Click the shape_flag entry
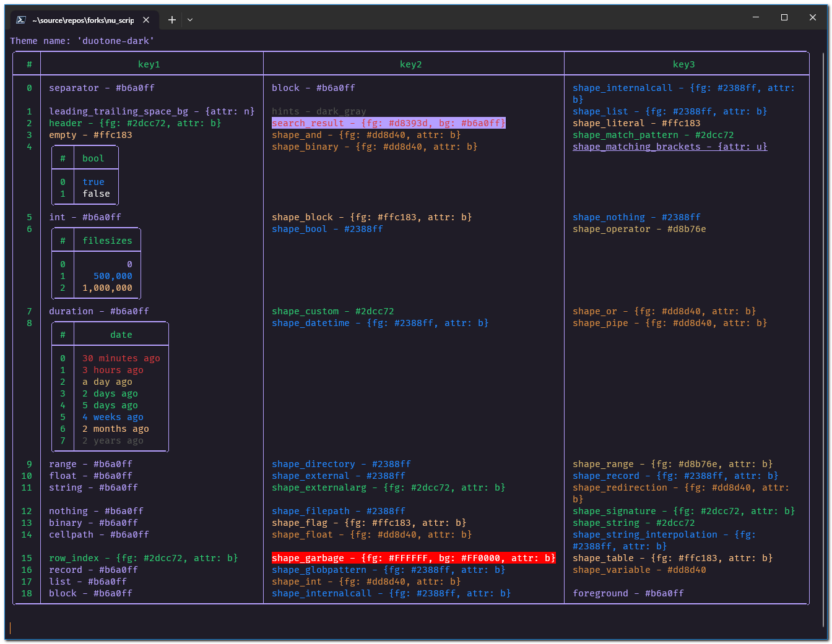This screenshot has height=644, width=832. [370, 523]
